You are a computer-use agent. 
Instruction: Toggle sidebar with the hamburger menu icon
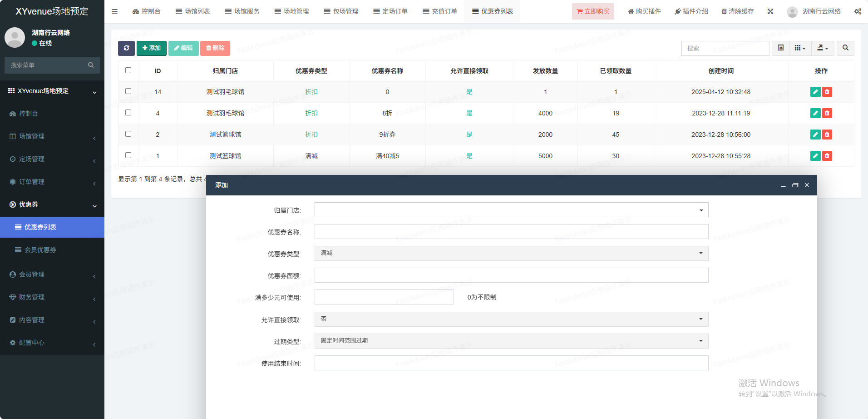(x=115, y=11)
